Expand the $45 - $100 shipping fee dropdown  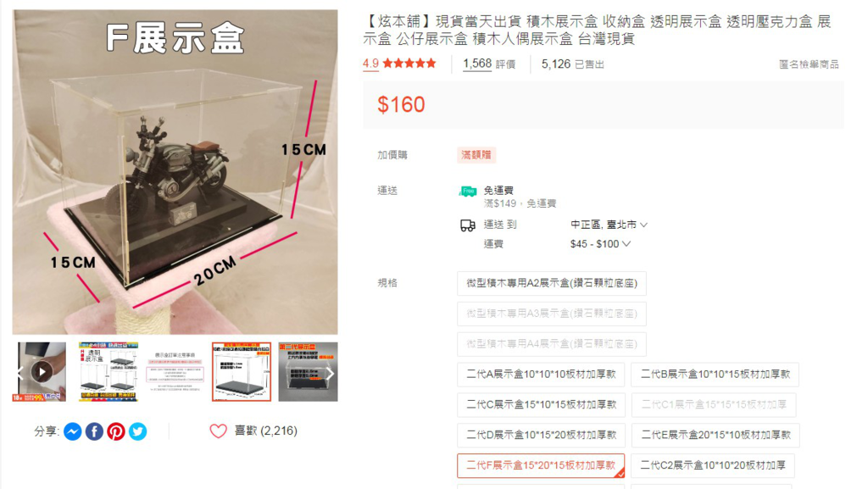click(600, 244)
